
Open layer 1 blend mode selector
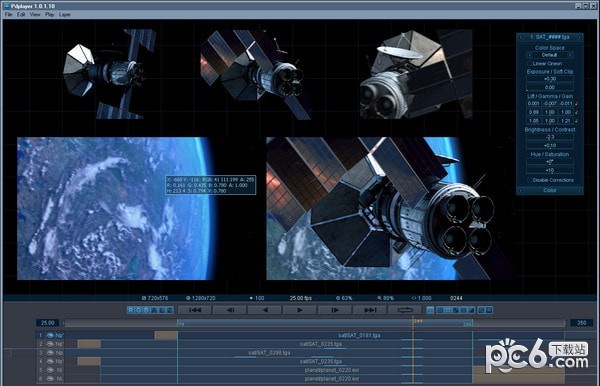[x=59, y=335]
